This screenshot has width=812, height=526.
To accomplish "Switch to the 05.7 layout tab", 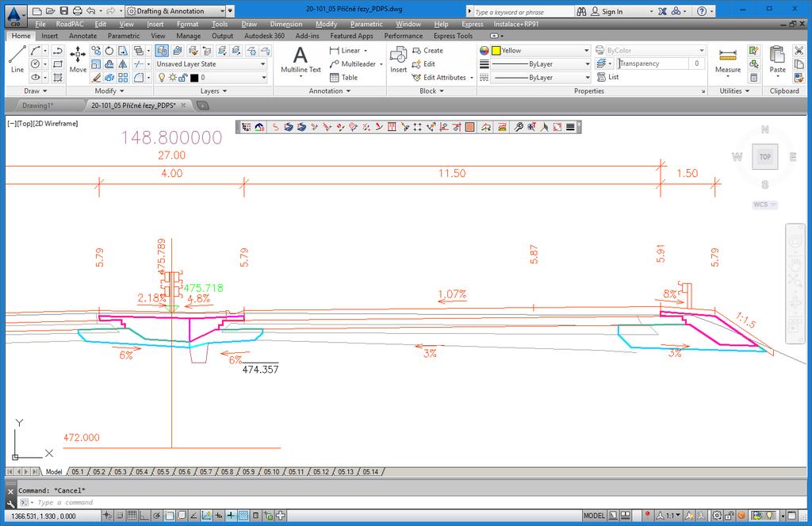I will pos(205,472).
